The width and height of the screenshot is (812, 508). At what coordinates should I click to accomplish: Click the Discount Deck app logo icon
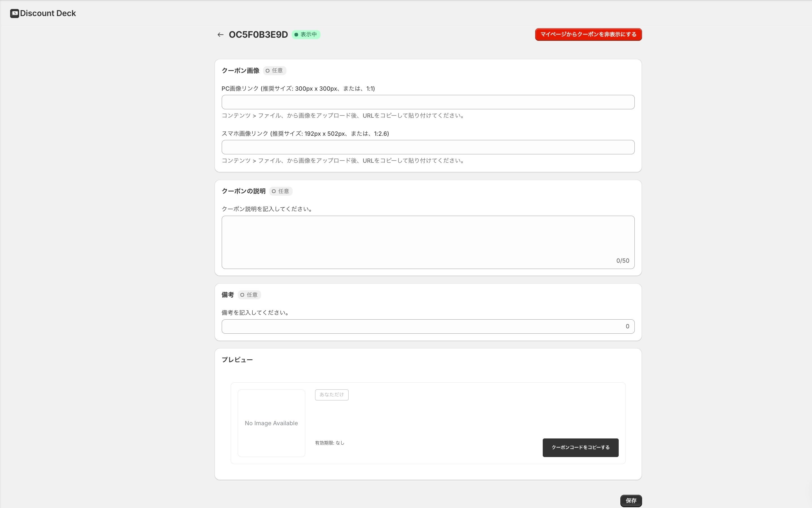(x=14, y=14)
